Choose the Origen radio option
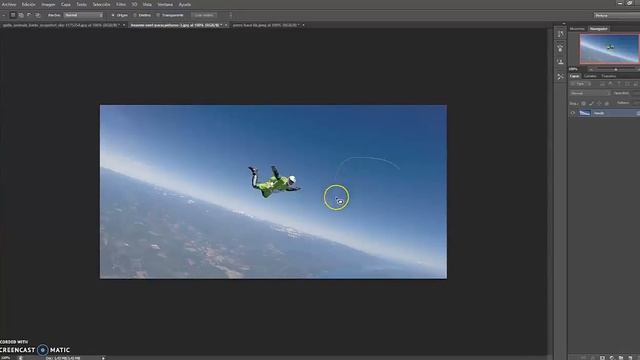 [120, 15]
